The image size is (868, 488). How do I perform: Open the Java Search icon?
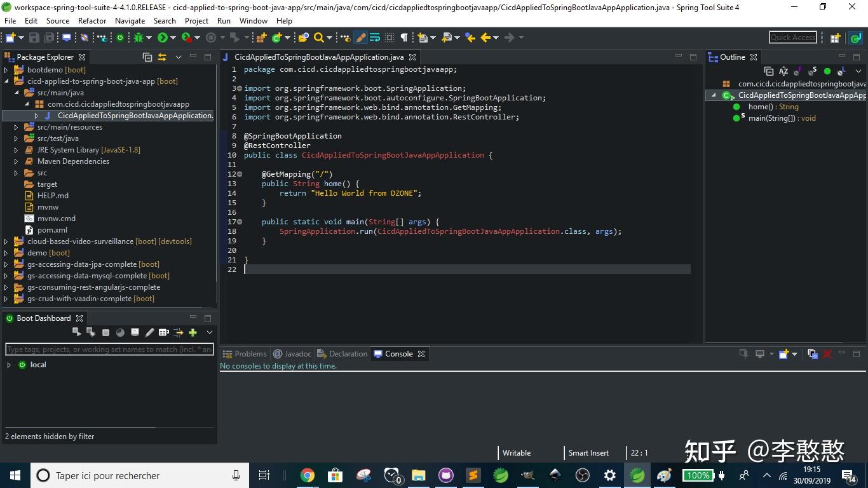click(317, 37)
